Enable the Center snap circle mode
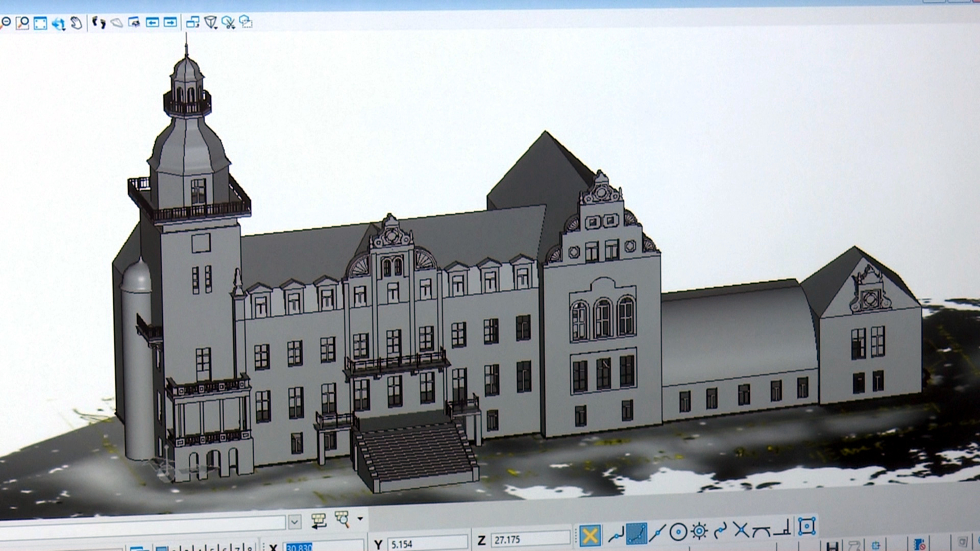Viewport: 980px width, 551px height. (x=678, y=533)
